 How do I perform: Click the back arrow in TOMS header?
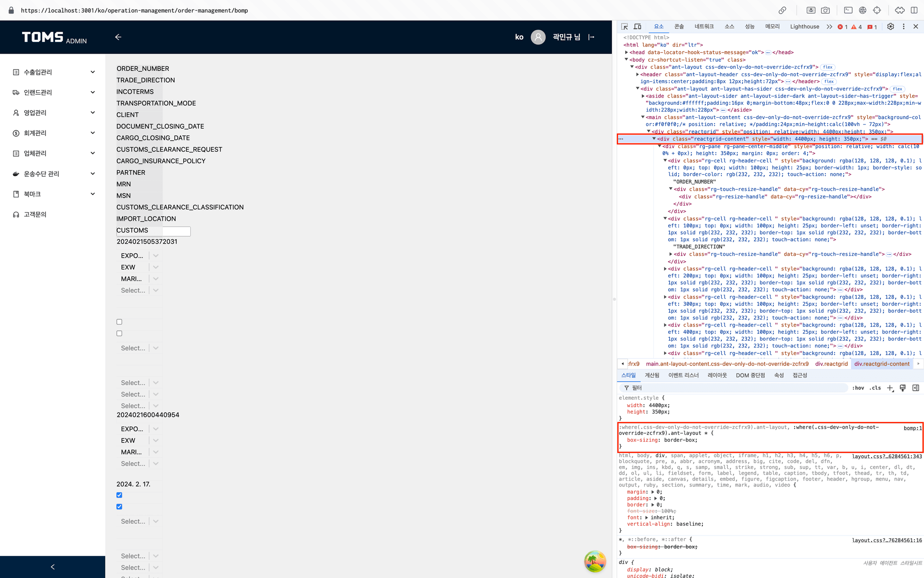point(118,37)
